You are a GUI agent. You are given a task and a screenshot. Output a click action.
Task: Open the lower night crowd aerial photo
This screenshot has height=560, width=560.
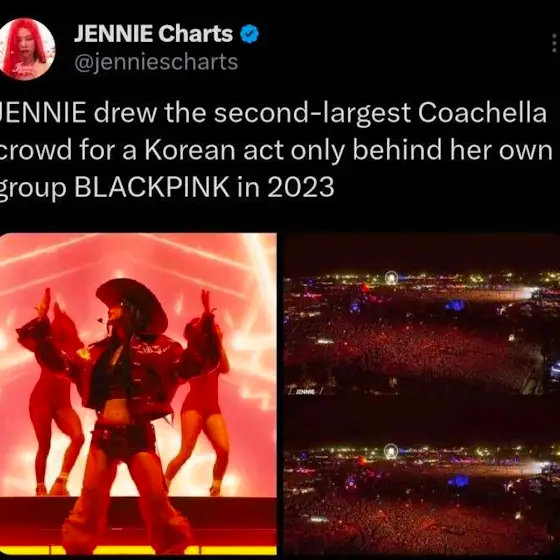click(x=422, y=495)
